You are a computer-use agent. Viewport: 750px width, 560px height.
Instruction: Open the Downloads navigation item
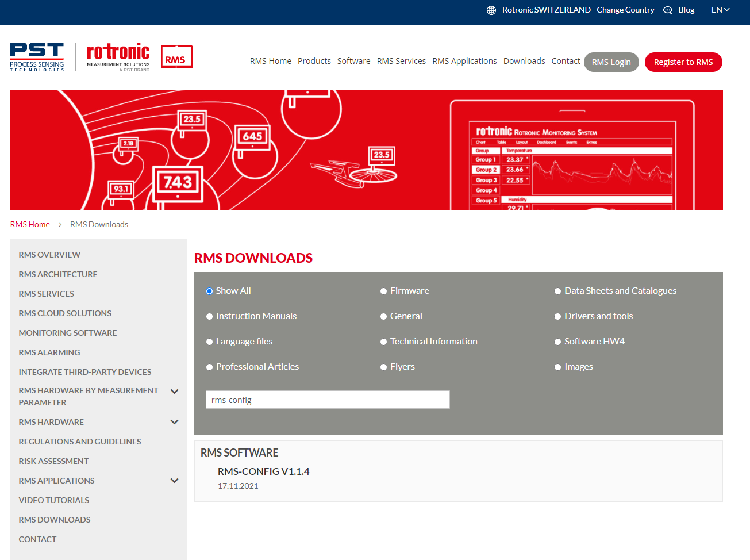(x=524, y=61)
